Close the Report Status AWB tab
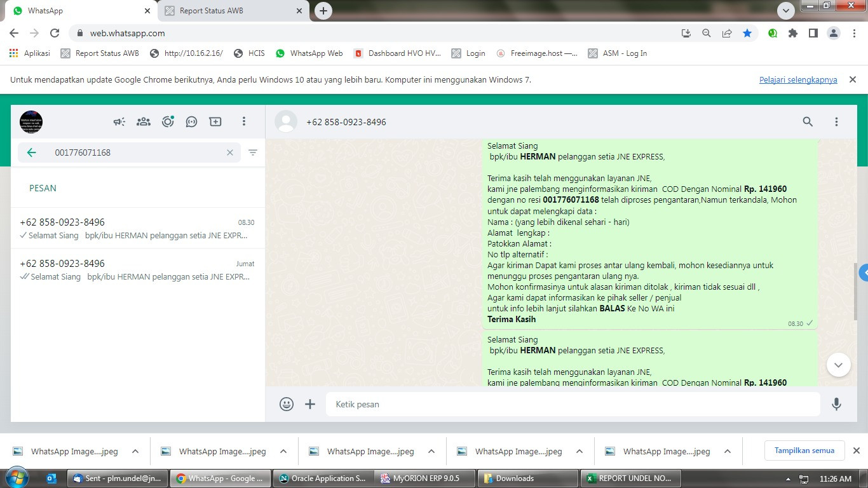This screenshot has width=868, height=488. pyautogui.click(x=299, y=11)
